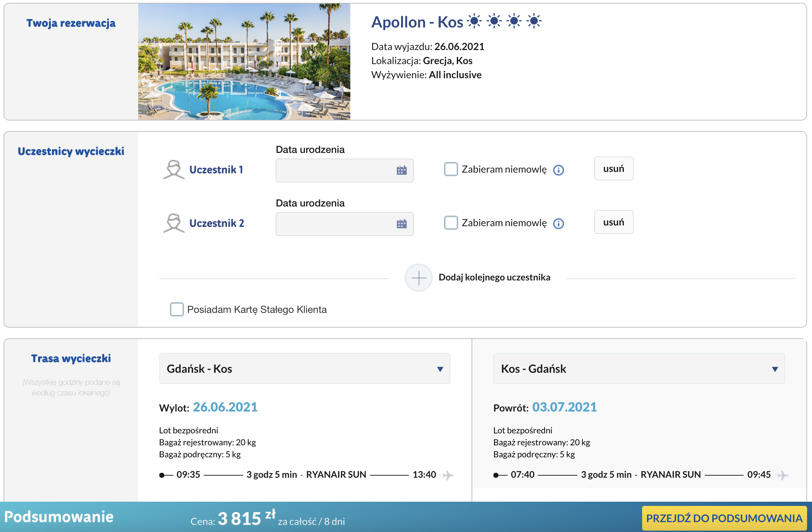Open calendar icon for Uczestnik 2 birthdate
The width and height of the screenshot is (812, 532).
coord(401,224)
